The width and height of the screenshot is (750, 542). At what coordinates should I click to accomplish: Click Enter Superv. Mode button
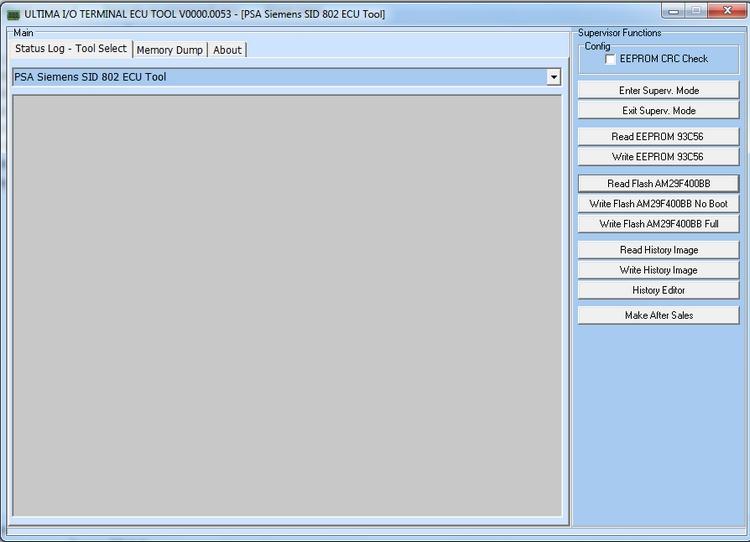tap(659, 90)
